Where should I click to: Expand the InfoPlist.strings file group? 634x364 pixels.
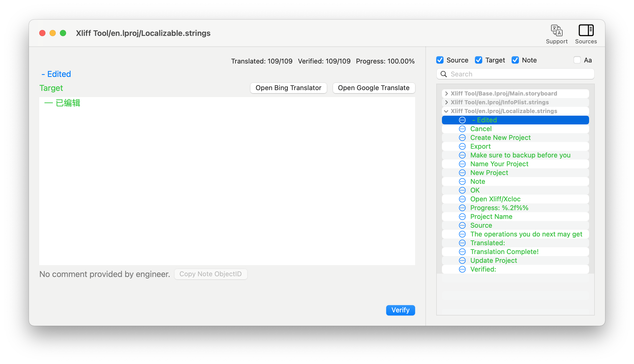446,102
